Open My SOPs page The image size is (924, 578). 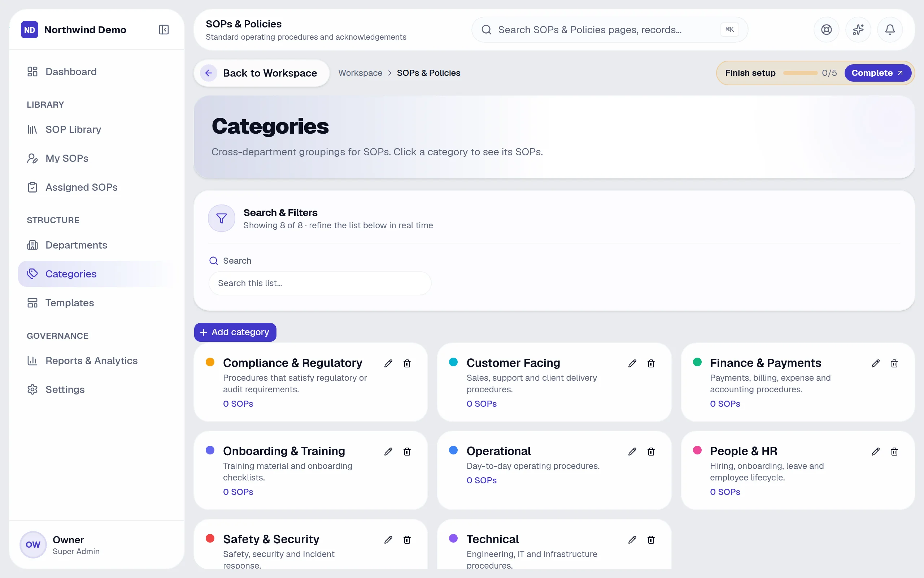coord(97,158)
